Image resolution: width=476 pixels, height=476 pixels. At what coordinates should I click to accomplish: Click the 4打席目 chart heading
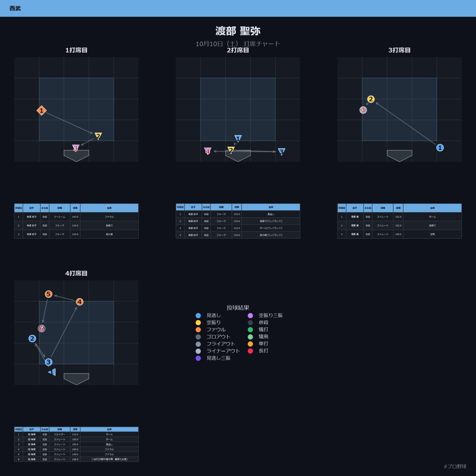(76, 273)
